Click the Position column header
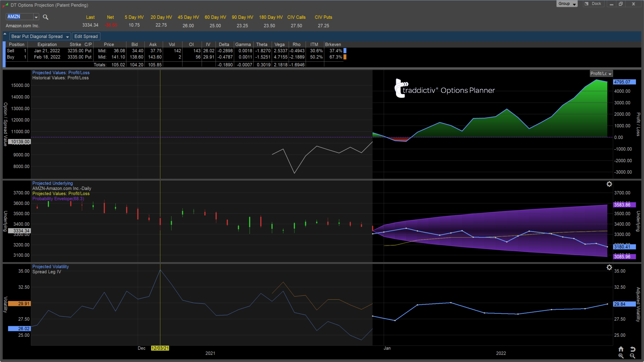 pos(16,45)
